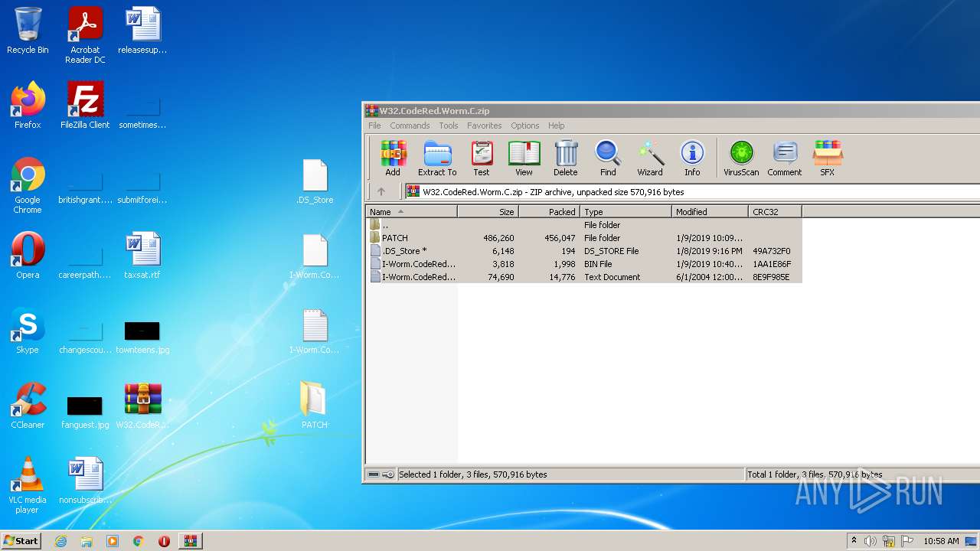Viewport: 980px width, 551px height.
Task: Sort by CRC32 column header
Action: (x=776, y=212)
